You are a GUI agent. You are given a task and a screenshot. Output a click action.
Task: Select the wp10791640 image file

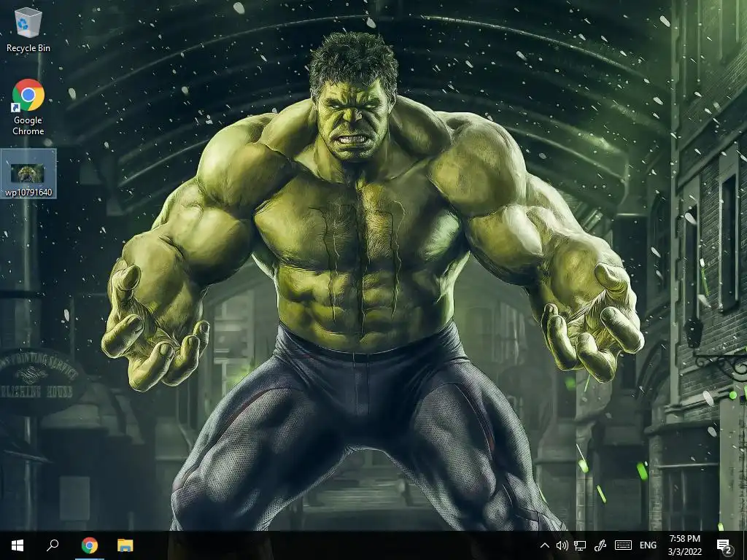pos(28,174)
